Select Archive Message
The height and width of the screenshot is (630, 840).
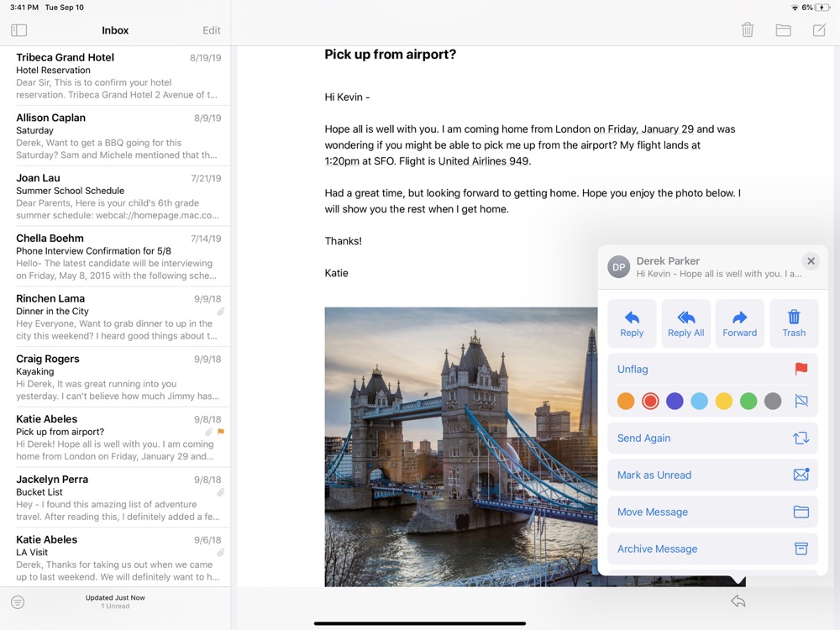(x=712, y=549)
